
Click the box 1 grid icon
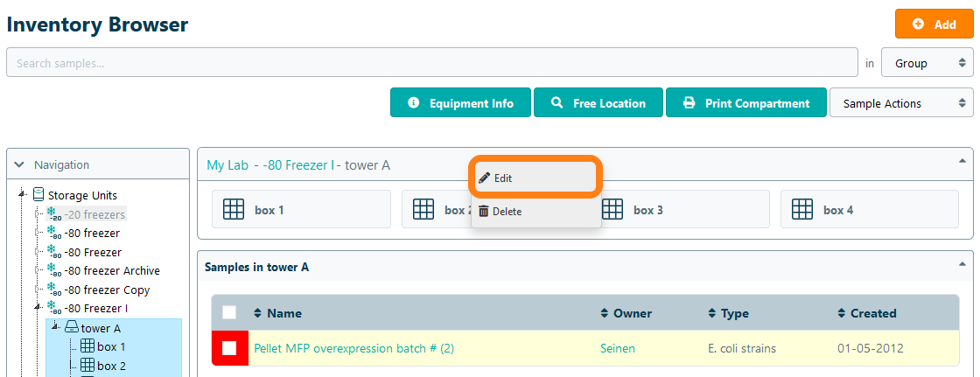(234, 210)
